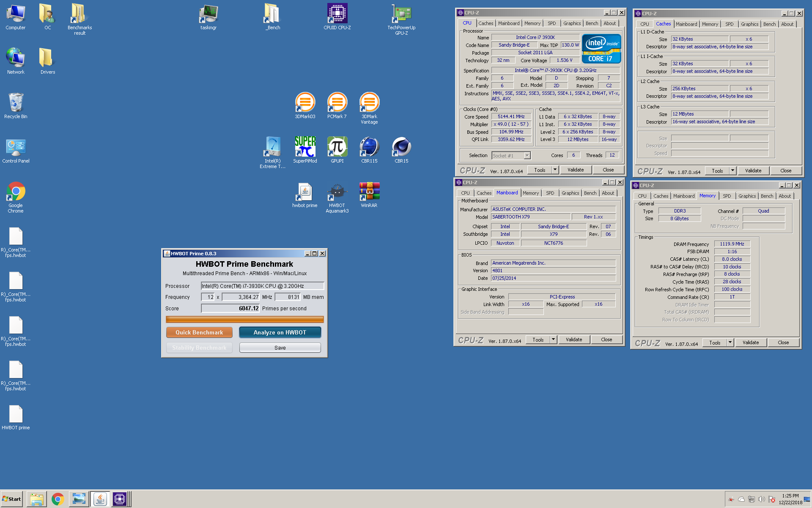Click the DRAM Frequency value 1119.9 MHz
The width and height of the screenshot is (812, 508).
click(x=732, y=244)
